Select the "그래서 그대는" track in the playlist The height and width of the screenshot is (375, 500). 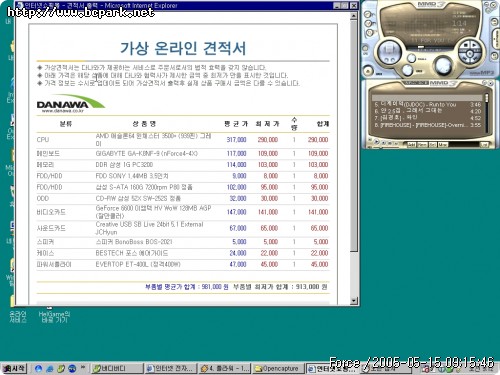click(x=427, y=111)
